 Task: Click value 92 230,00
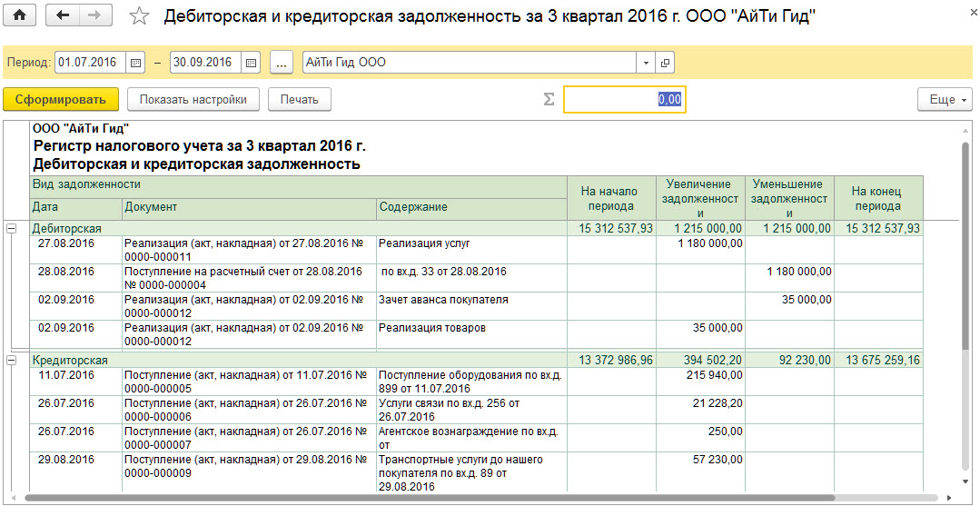pyautogui.click(x=803, y=361)
